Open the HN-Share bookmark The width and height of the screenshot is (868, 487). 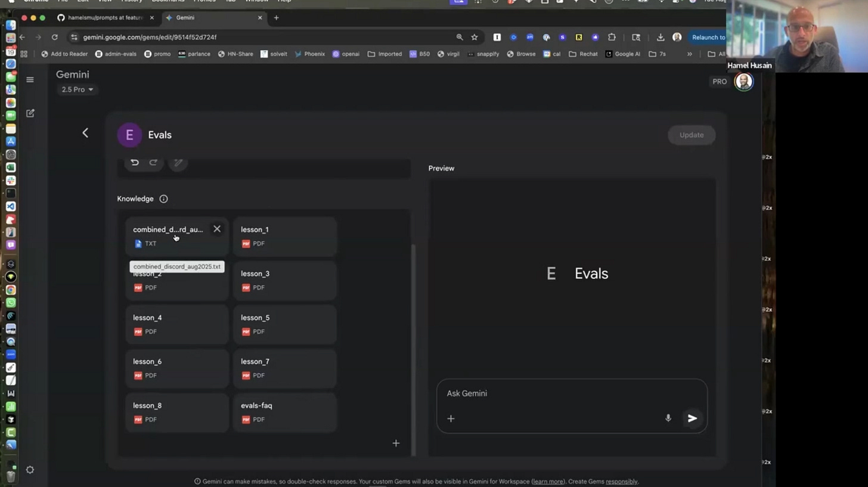tap(235, 54)
